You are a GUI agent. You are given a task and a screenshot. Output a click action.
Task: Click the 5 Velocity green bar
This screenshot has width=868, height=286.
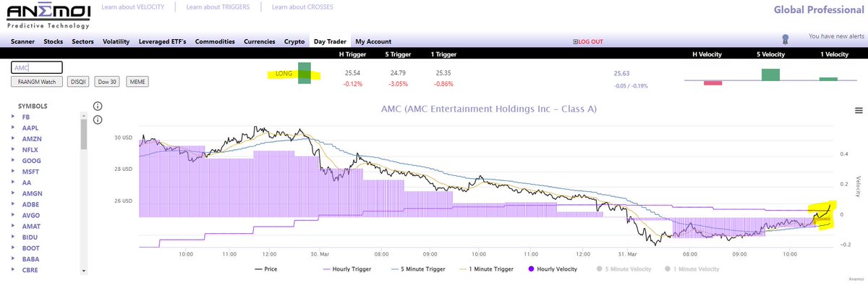point(770,75)
